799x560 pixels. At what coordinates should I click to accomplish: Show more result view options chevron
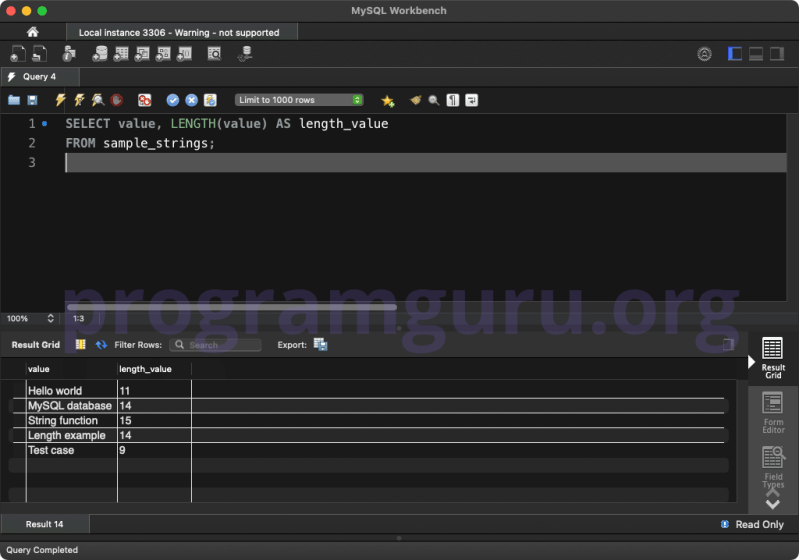(x=773, y=504)
